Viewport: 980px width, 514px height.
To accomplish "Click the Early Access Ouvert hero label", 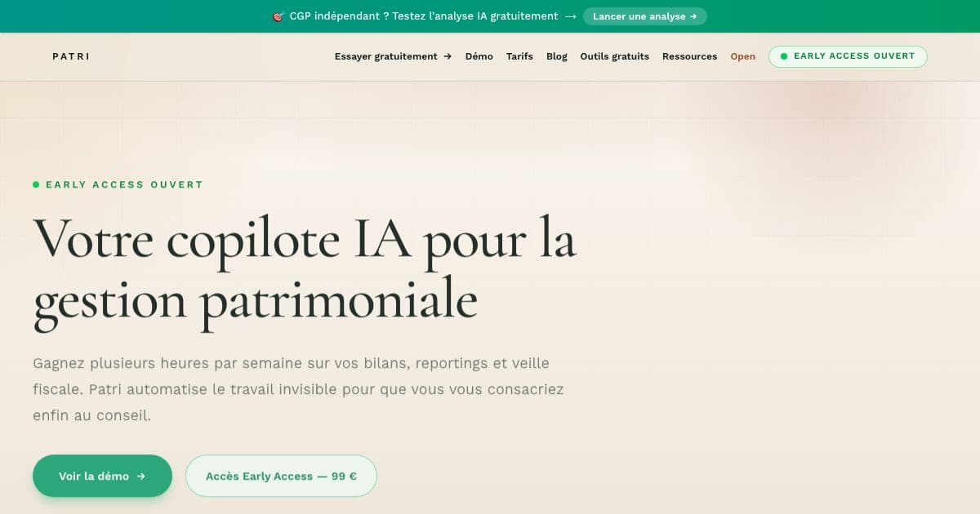I will coord(118,184).
